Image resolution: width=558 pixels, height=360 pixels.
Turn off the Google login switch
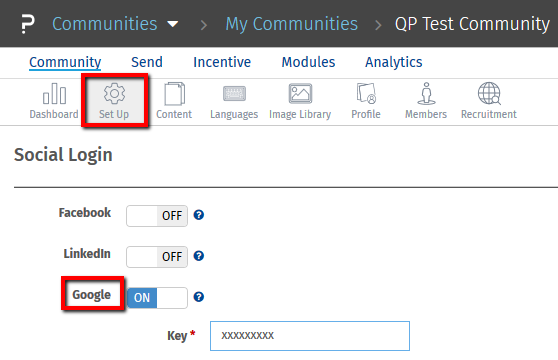click(157, 298)
